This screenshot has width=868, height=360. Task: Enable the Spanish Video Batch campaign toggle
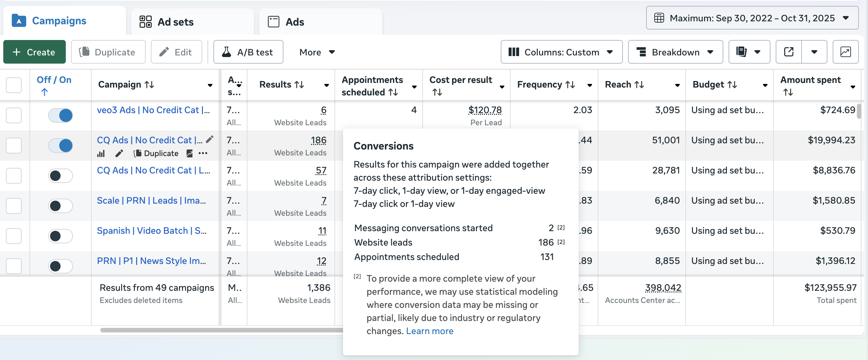click(x=61, y=236)
